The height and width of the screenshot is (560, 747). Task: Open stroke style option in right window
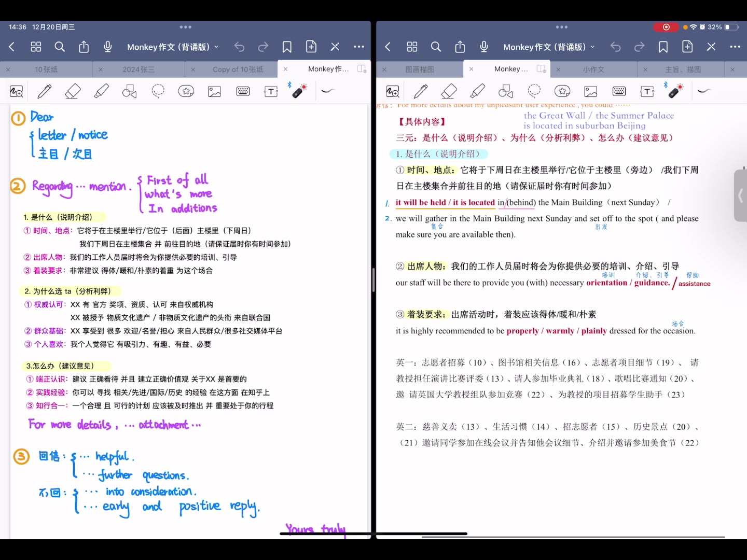(x=704, y=91)
